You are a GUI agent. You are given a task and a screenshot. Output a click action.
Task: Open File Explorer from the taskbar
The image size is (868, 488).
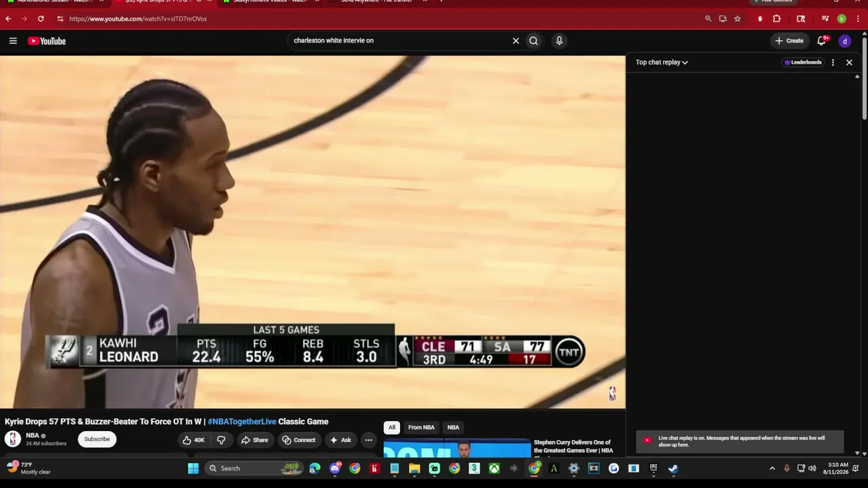(414, 468)
